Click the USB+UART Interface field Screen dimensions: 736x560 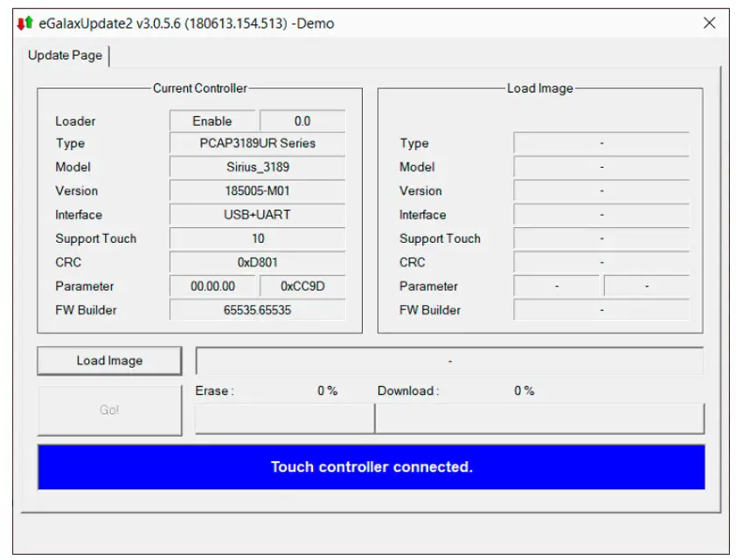256,214
